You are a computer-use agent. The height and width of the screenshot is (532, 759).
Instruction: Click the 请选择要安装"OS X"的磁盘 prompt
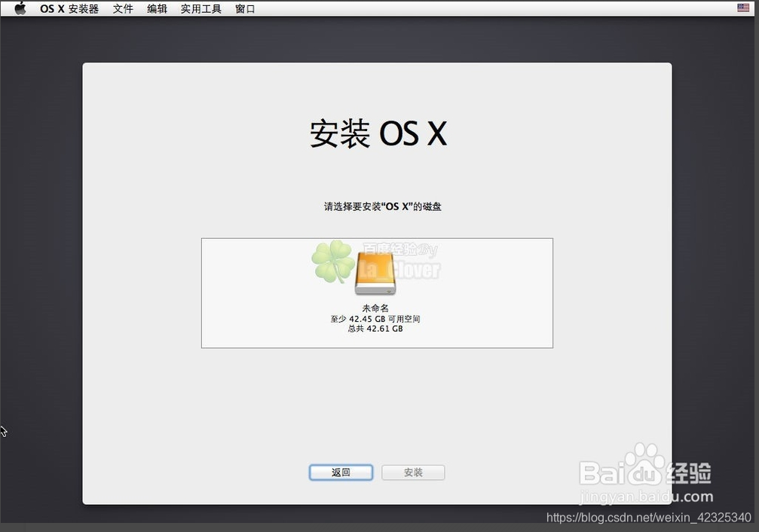[382, 206]
